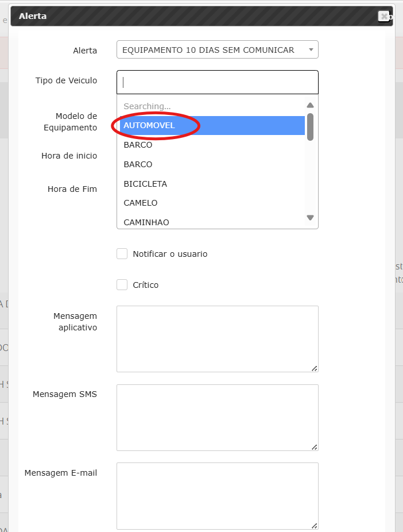Click Mensagem E-mail resize handle
Viewport: 403px width, 532px height.
(315, 526)
